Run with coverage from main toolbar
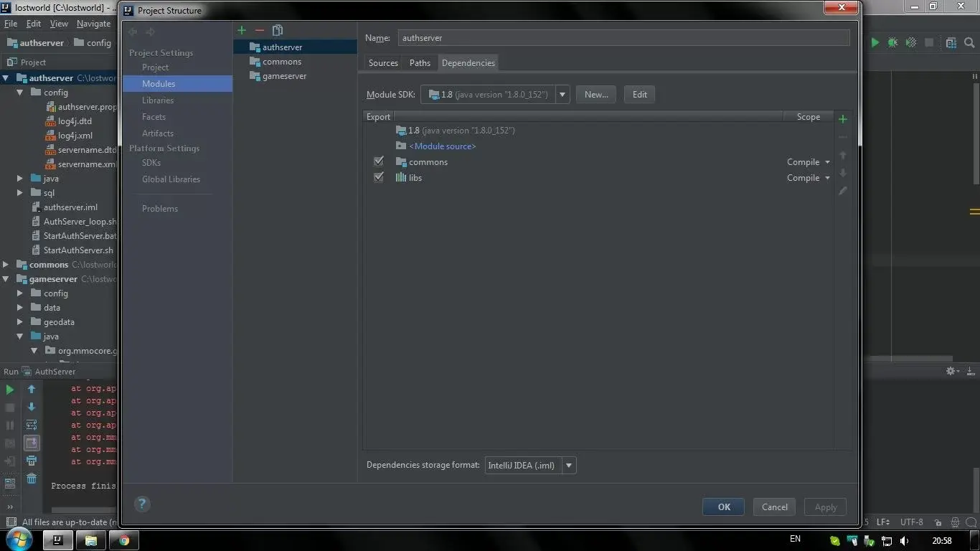Image resolution: width=980 pixels, height=551 pixels. [911, 43]
